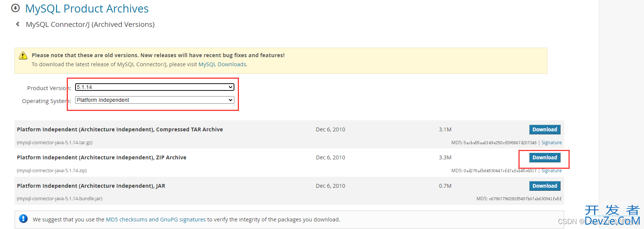Image resolution: width=644 pixels, height=229 pixels.
Task: Click the Platform Independent dropdown arrow
Action: pyautogui.click(x=230, y=100)
